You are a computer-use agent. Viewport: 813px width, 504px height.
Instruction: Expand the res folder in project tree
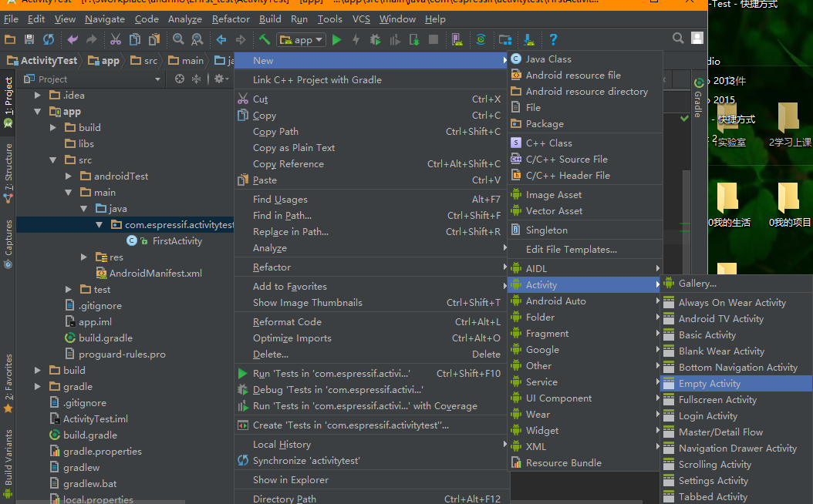84,257
